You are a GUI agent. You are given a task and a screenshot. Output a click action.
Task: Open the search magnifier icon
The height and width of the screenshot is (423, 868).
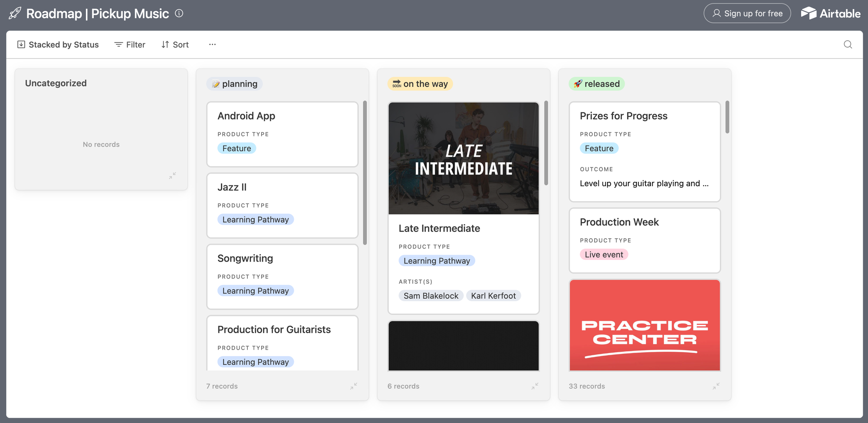(848, 44)
